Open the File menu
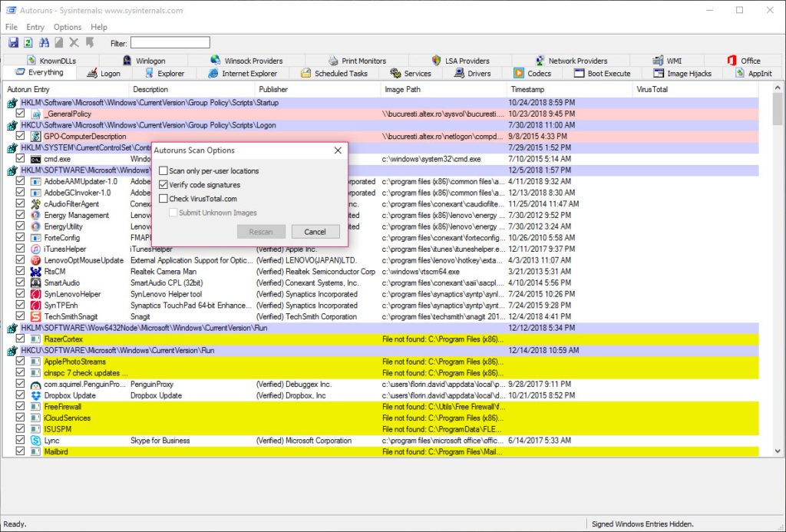 point(11,27)
